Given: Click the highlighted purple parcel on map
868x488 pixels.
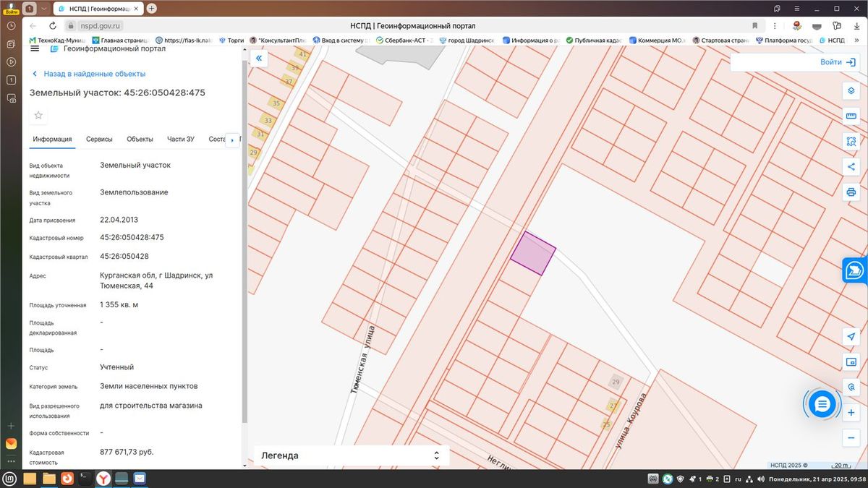Looking at the screenshot, I should [533, 253].
